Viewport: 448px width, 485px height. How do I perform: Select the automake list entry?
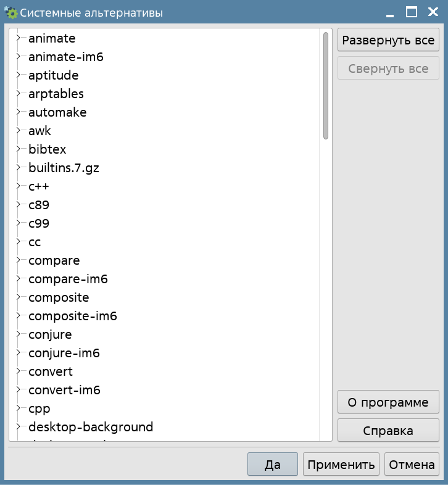(57, 112)
